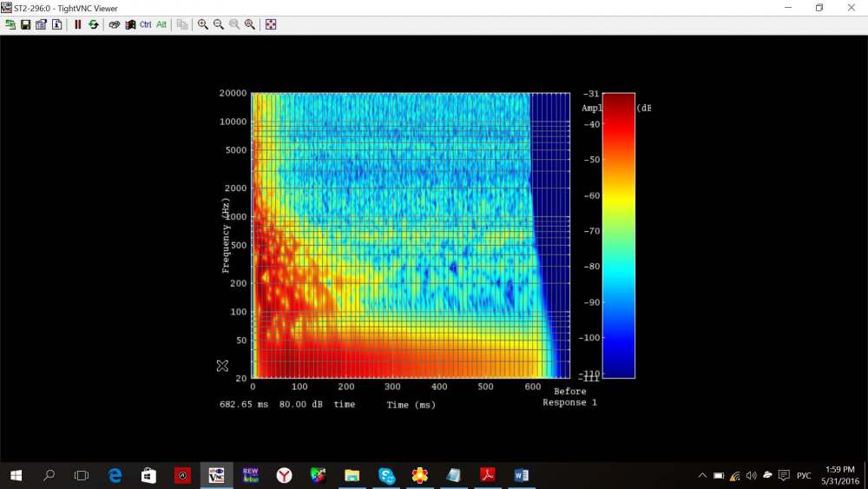Toggle the Alt key state button
The width and height of the screenshot is (868, 489).
coord(161,24)
